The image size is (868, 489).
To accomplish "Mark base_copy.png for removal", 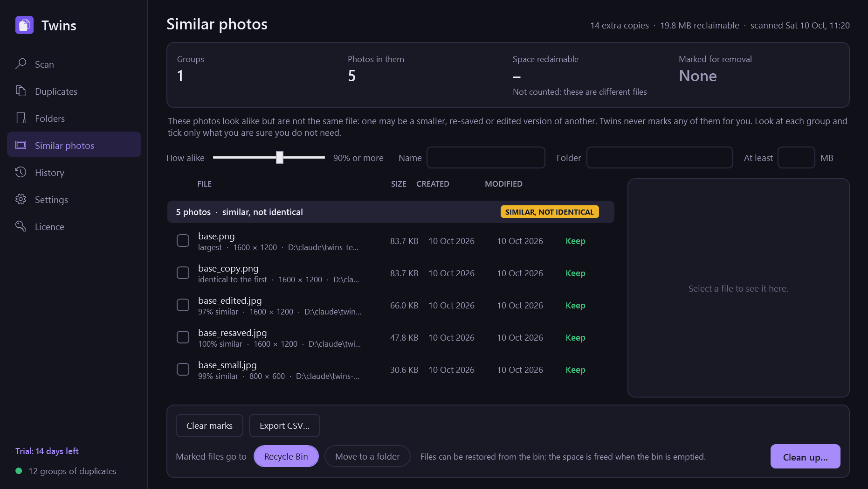I will [183, 273].
